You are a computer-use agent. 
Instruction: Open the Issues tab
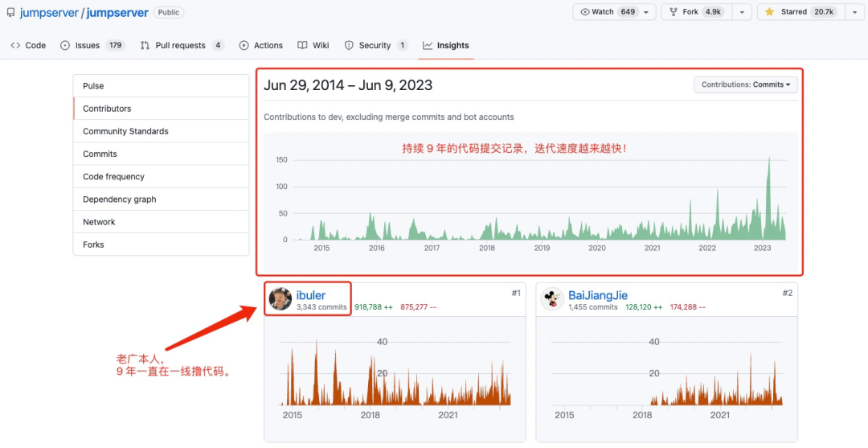click(92, 45)
